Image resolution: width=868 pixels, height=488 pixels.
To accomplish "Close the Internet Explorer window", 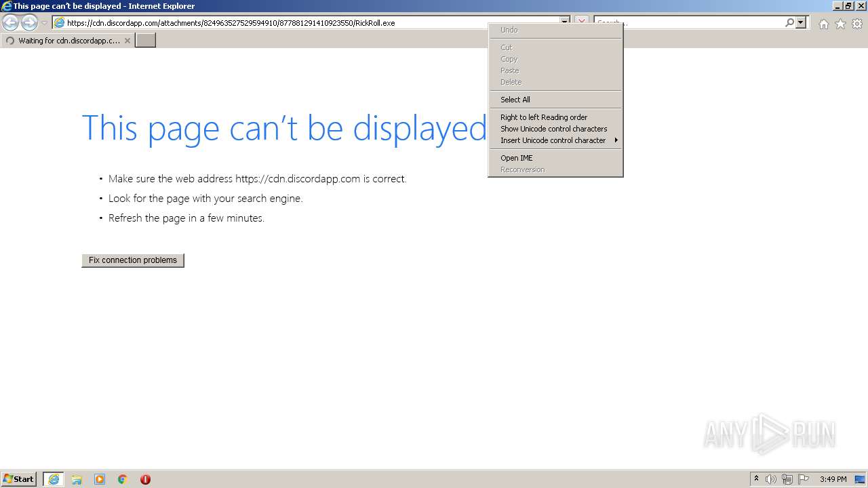I will pos(861,6).
